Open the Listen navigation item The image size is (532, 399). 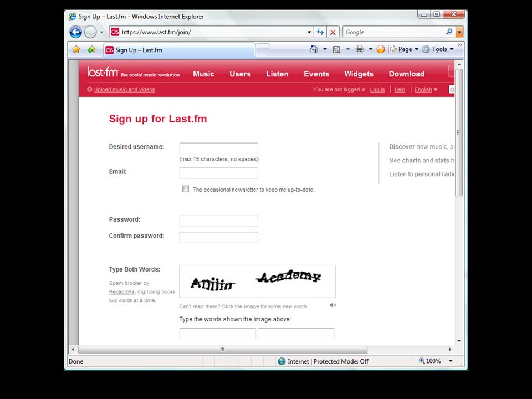tap(277, 74)
